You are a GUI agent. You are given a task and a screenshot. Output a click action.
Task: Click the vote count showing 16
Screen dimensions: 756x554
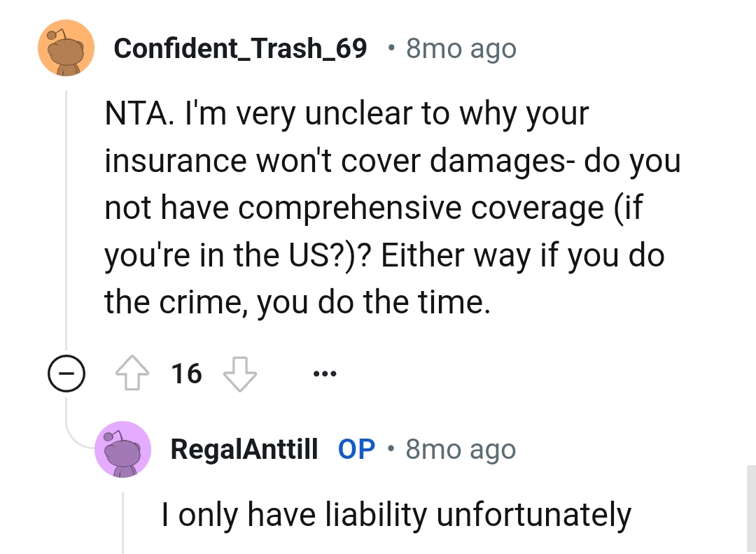(x=185, y=373)
